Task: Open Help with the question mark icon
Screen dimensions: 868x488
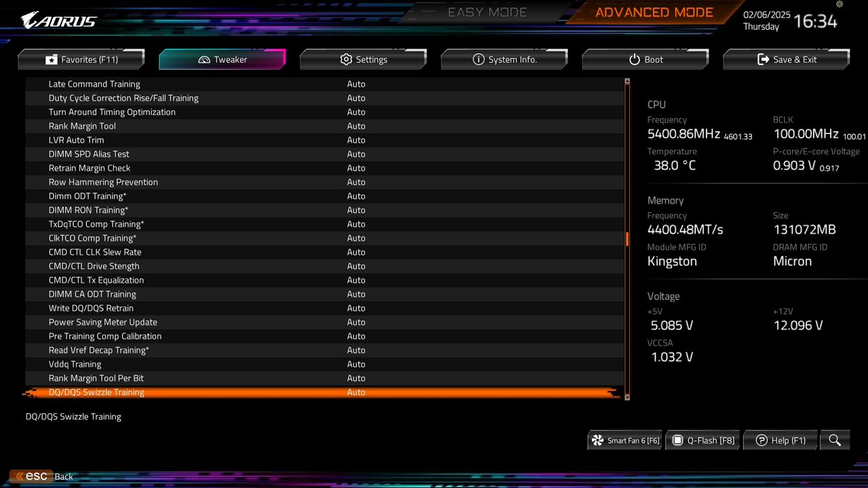Action: [x=781, y=441]
